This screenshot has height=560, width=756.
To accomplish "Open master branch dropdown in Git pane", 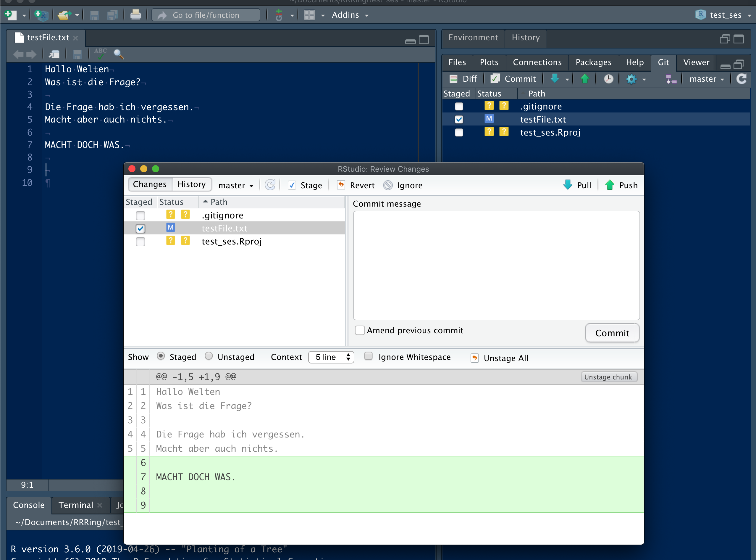I will [x=707, y=79].
